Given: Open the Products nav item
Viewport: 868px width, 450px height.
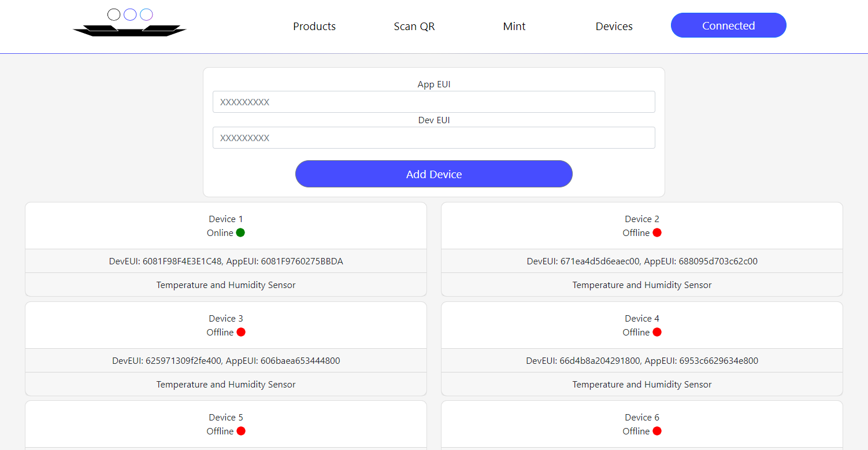Looking at the screenshot, I should point(314,26).
